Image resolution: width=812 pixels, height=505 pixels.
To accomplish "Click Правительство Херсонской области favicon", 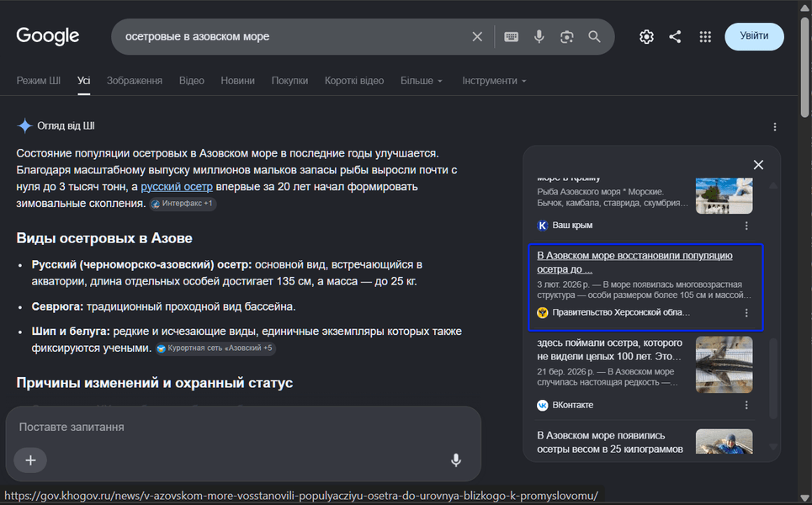I will [542, 313].
